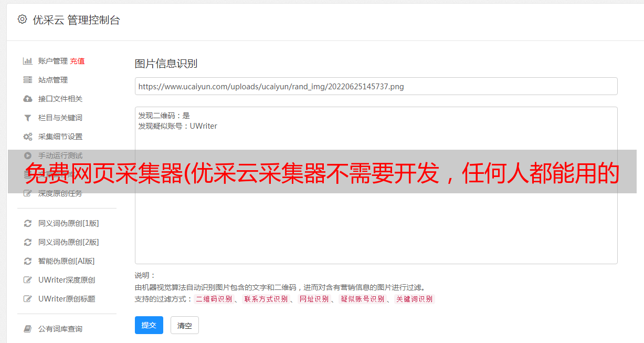Click the 发现疑似账号：UWriter result line

point(177,126)
